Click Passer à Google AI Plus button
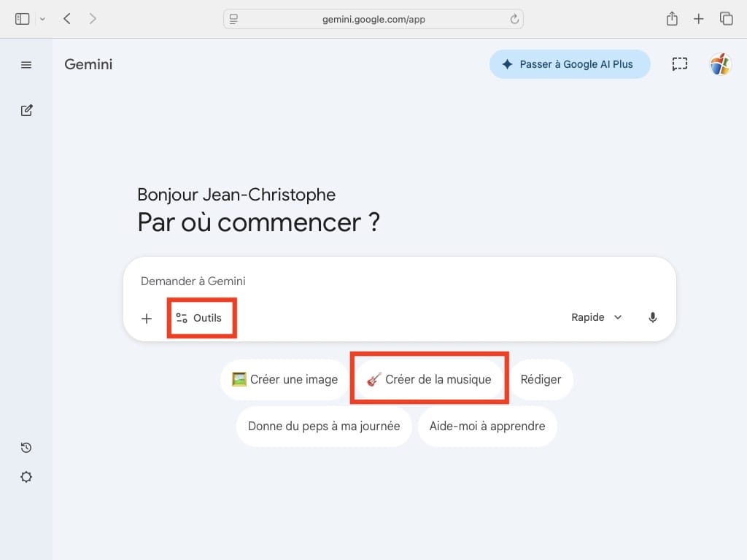This screenshot has width=747, height=560. coord(569,64)
